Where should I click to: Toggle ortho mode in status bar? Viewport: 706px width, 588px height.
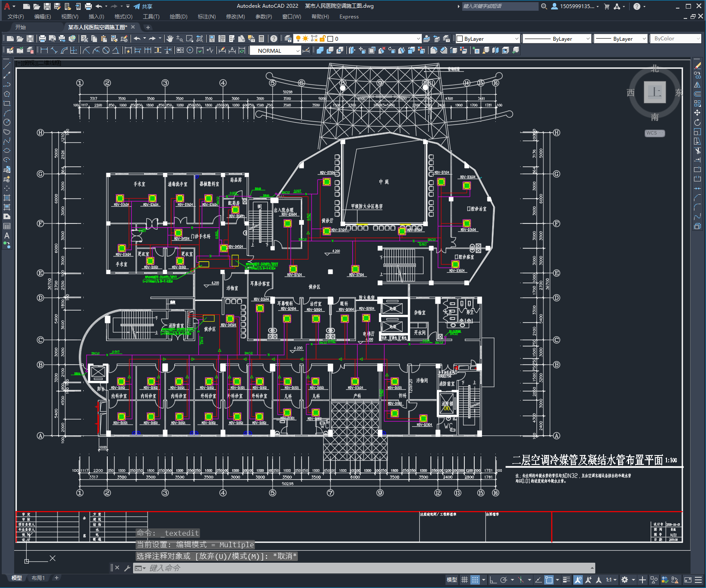493,580
